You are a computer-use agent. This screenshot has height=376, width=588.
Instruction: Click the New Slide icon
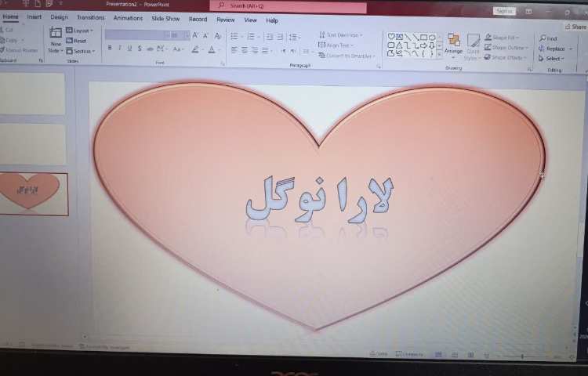pyautogui.click(x=56, y=33)
